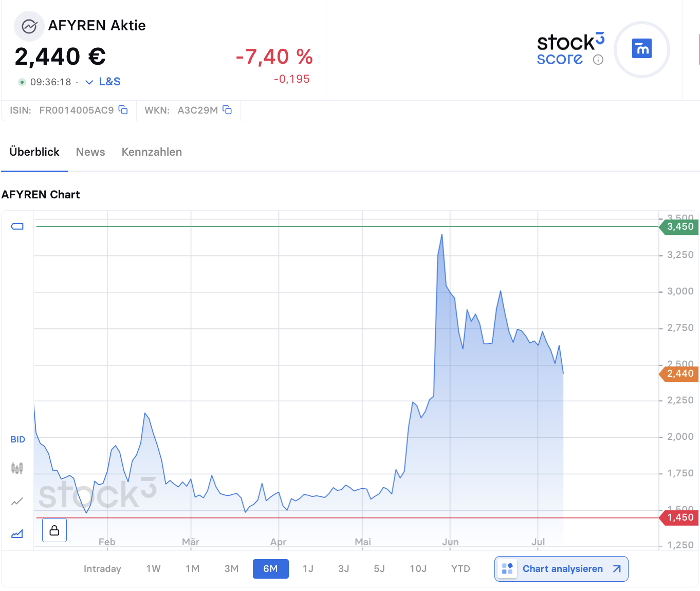
Task: Click the red 1,450 low marker
Action: (x=679, y=518)
